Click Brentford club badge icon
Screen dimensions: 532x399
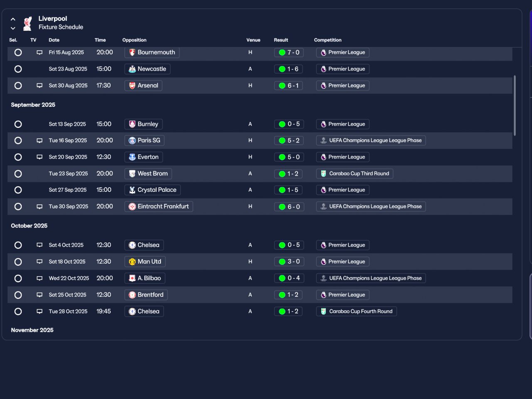pyautogui.click(x=132, y=295)
